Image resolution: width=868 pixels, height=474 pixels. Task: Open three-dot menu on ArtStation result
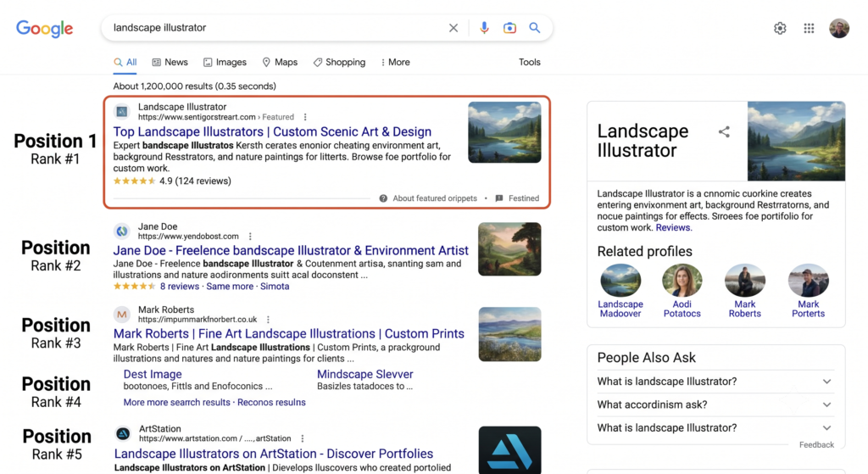pos(303,438)
